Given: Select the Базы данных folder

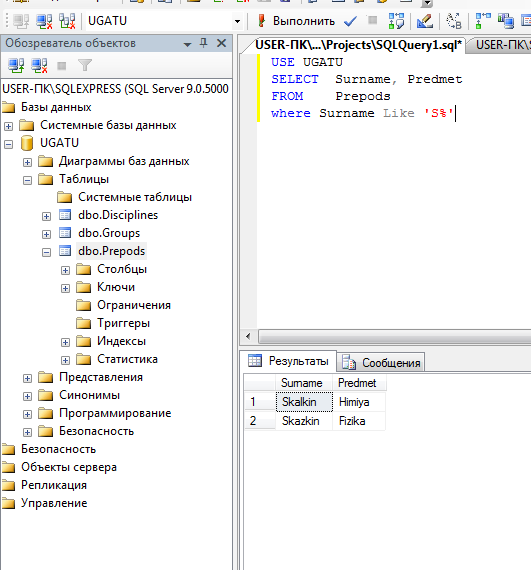Looking at the screenshot, I should point(56,107).
